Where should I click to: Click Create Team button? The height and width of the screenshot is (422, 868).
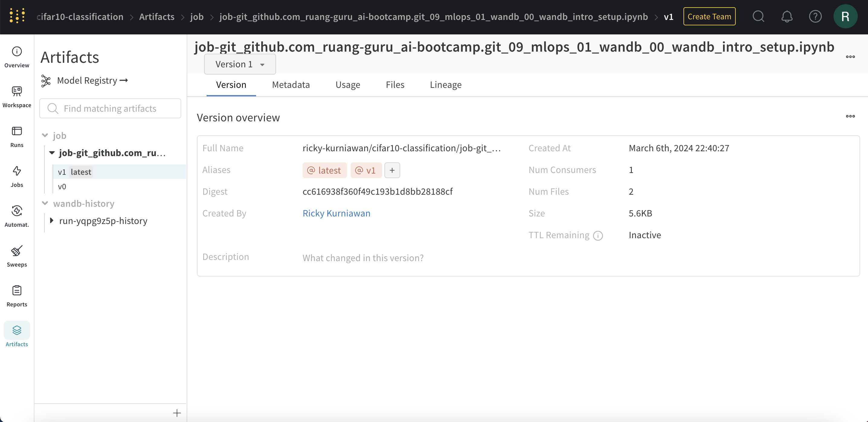coord(709,16)
